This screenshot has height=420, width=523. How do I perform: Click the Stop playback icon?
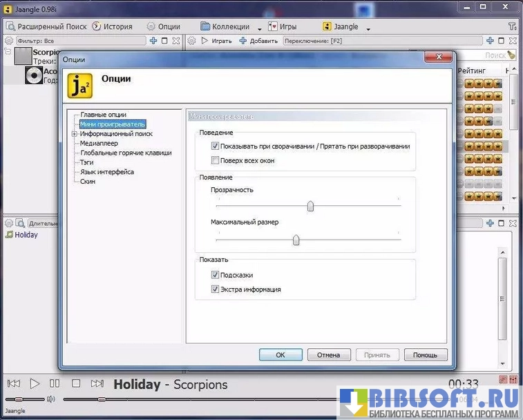click(76, 383)
